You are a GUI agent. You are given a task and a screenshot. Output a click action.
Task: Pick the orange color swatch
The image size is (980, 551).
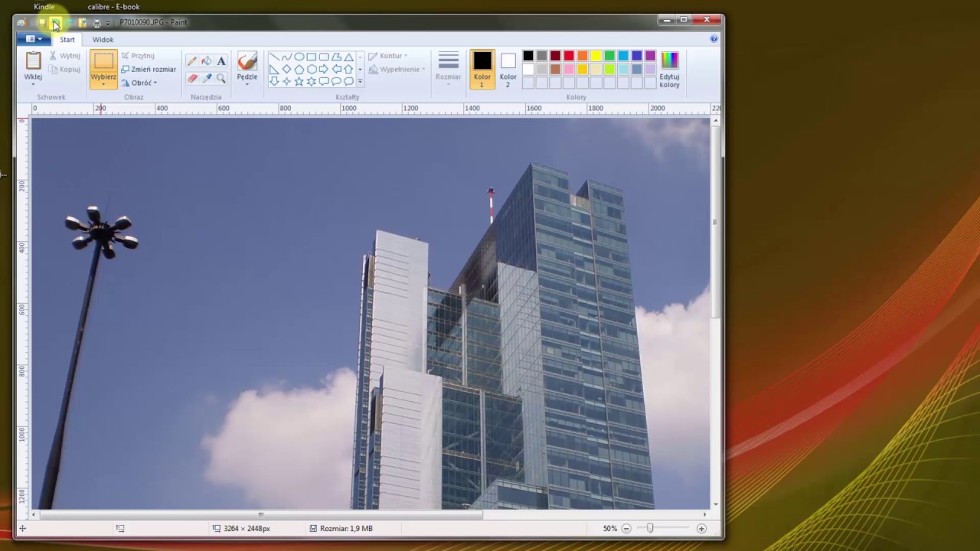(x=583, y=56)
